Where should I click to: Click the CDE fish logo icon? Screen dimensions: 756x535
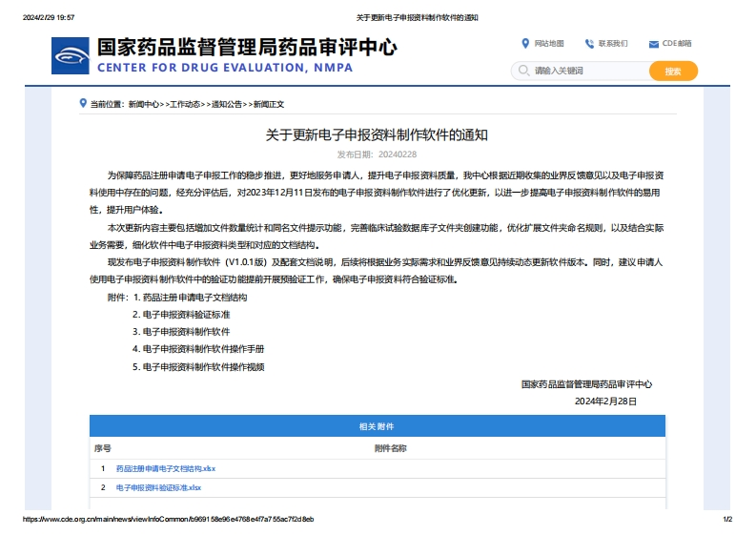(x=72, y=57)
